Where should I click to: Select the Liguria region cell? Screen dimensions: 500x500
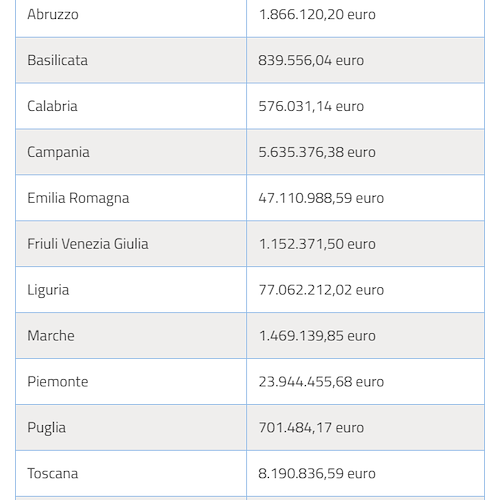pyautogui.click(x=131, y=290)
